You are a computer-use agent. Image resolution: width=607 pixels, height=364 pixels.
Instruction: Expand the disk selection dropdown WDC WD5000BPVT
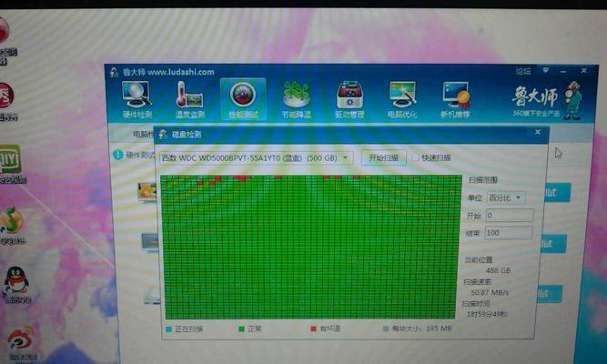pos(257,158)
